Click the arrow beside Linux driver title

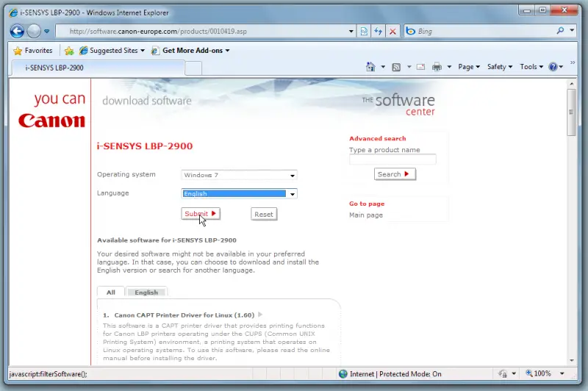tap(260, 315)
